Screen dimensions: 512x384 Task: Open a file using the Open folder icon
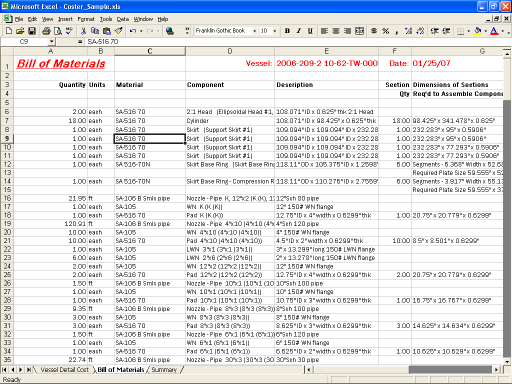[20, 31]
